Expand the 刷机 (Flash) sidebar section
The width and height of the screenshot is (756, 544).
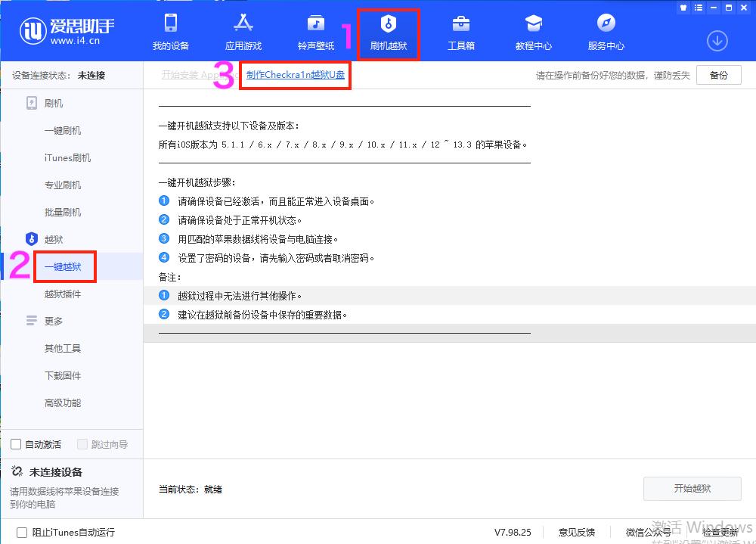[54, 103]
